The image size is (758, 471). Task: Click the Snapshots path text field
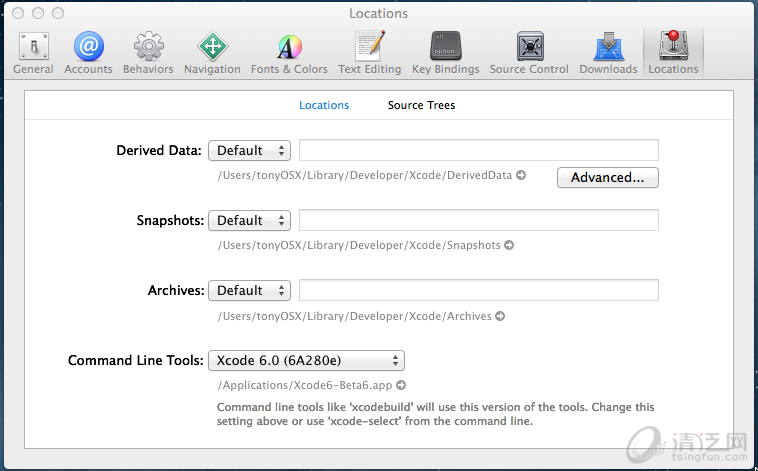coord(478,221)
